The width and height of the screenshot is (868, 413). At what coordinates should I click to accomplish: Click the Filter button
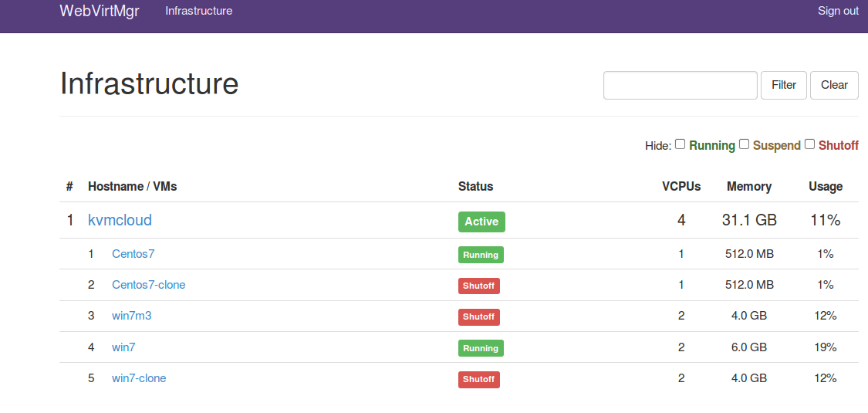(x=784, y=85)
